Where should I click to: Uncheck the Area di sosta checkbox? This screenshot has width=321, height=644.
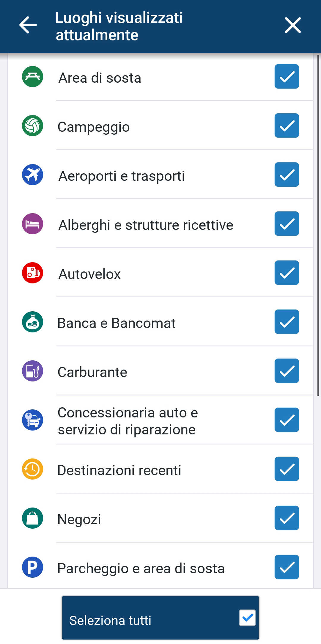click(287, 77)
